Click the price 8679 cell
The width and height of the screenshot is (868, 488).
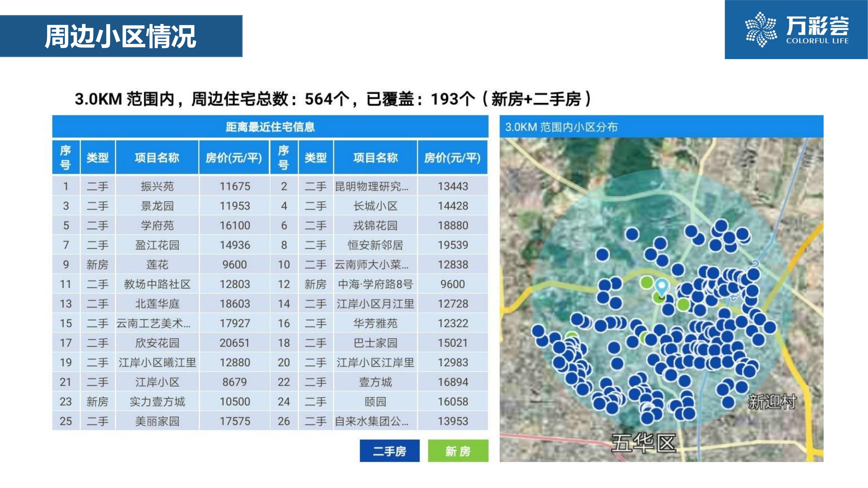(235, 382)
